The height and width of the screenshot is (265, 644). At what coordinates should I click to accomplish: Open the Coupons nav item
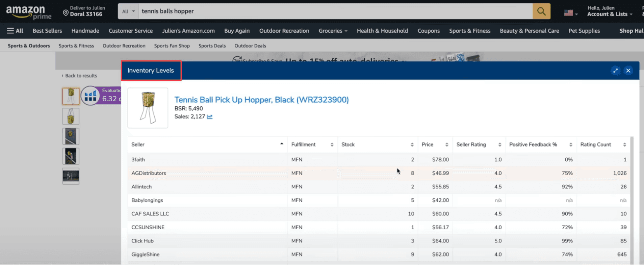coord(429,31)
